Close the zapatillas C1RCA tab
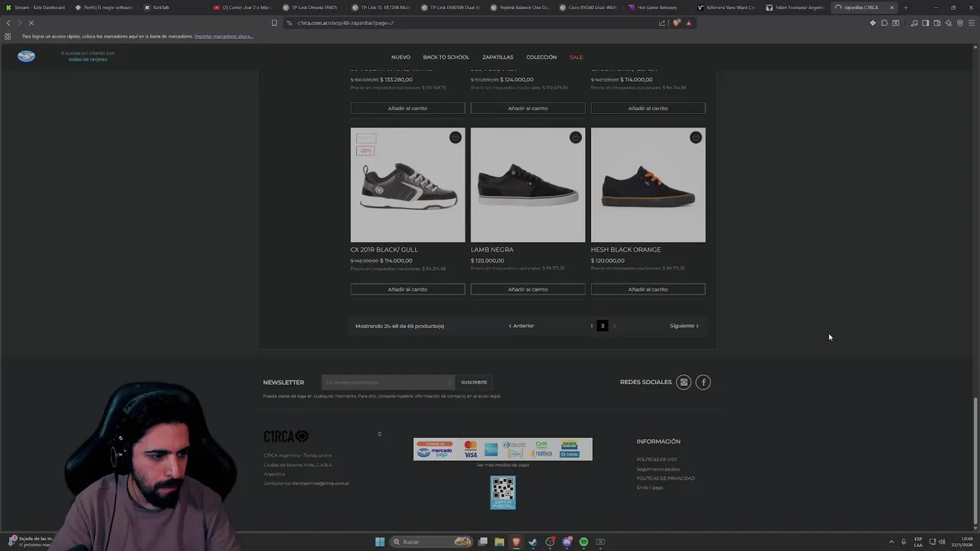Image resolution: width=980 pixels, height=551 pixels. click(891, 8)
